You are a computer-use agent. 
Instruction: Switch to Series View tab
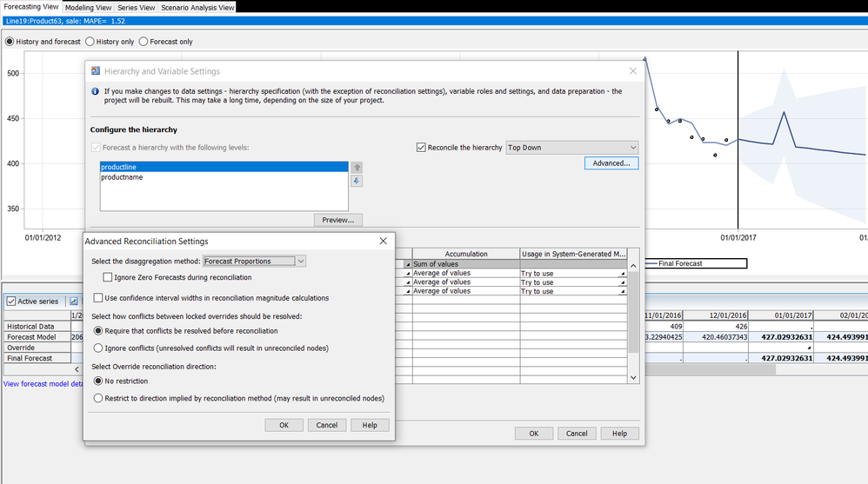[137, 8]
